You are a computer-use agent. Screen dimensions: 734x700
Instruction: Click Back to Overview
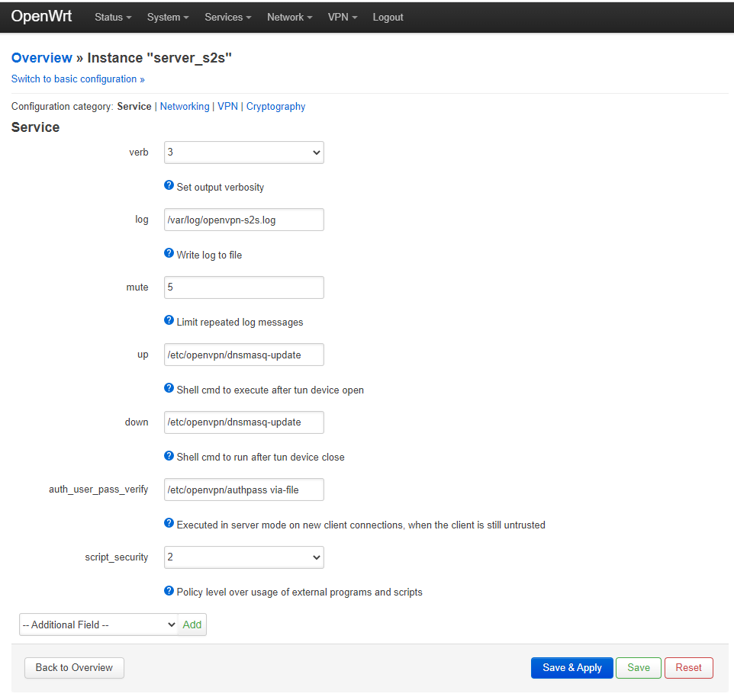(x=74, y=668)
